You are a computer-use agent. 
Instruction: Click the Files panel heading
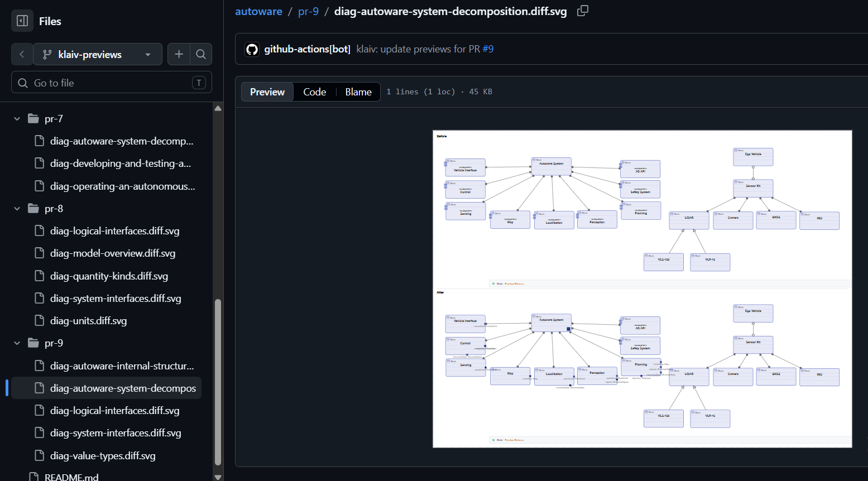50,21
